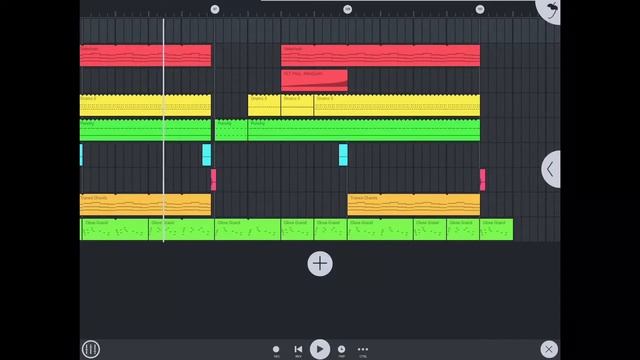The image size is (640, 360).
Task: Select the first drum clip in bottom track
Action: 115,229
